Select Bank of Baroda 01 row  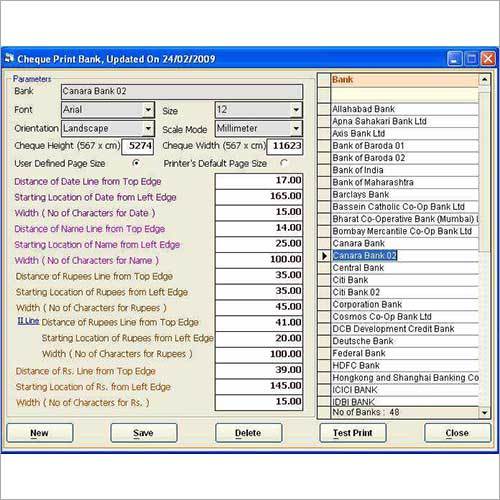point(405,146)
